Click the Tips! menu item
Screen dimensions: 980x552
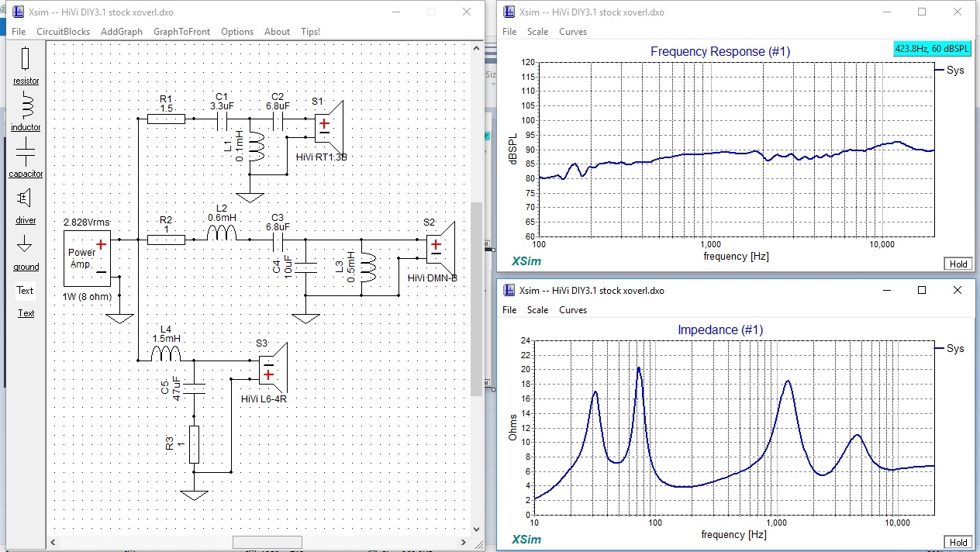310,32
